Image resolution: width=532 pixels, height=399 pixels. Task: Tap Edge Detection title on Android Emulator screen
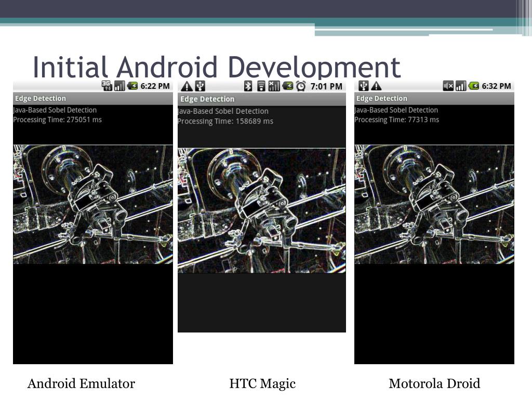point(41,98)
